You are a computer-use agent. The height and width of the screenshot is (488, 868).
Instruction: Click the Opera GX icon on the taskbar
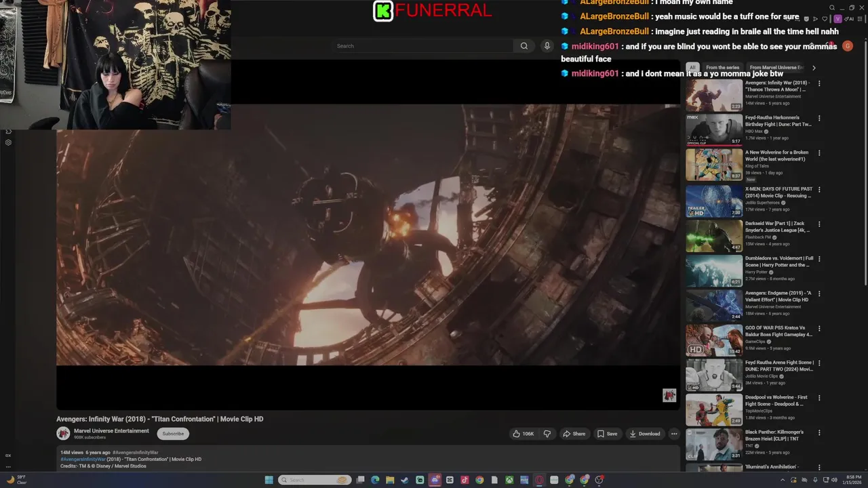[539, 480]
